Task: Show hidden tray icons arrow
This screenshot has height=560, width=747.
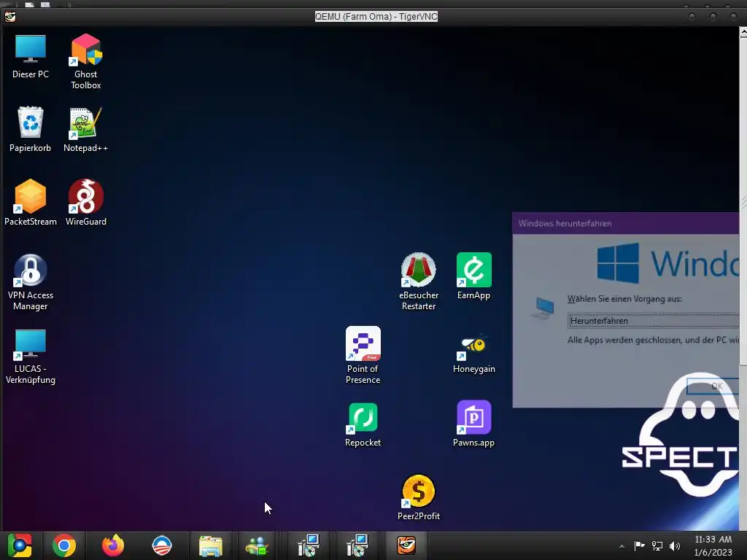Action: 622,546
